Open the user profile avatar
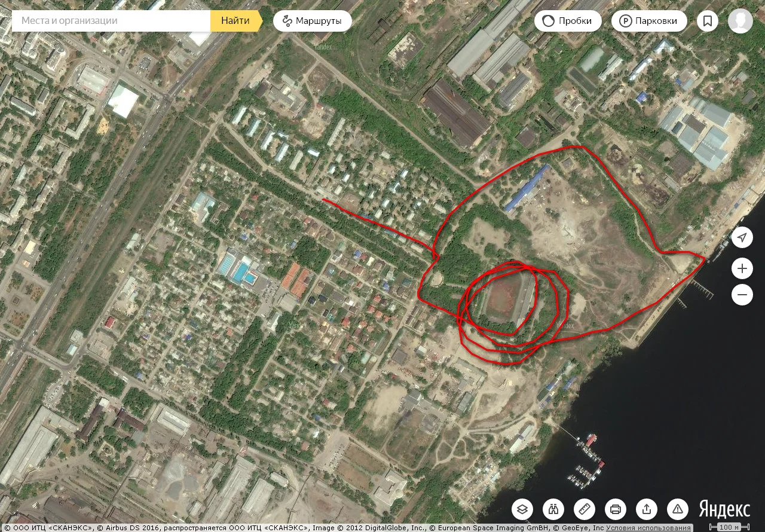Viewport: 765px width, 532px height. (x=740, y=21)
